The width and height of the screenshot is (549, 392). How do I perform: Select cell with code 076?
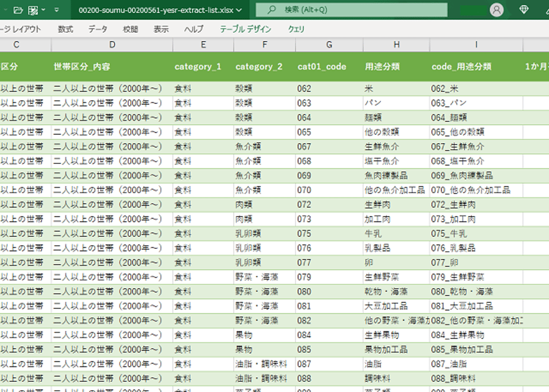point(329,248)
